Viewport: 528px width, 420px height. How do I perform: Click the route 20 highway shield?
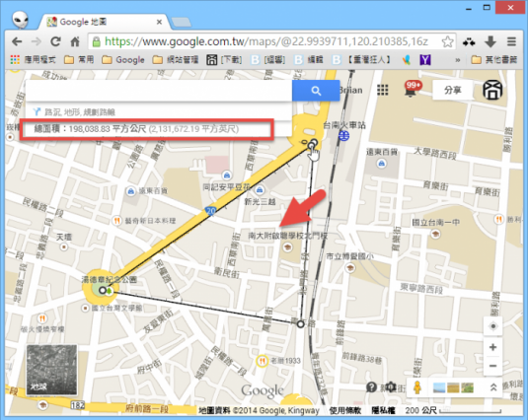click(x=210, y=211)
